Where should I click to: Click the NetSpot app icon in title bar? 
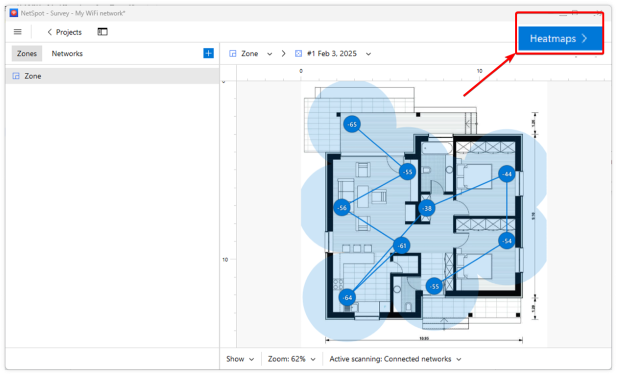[x=14, y=13]
